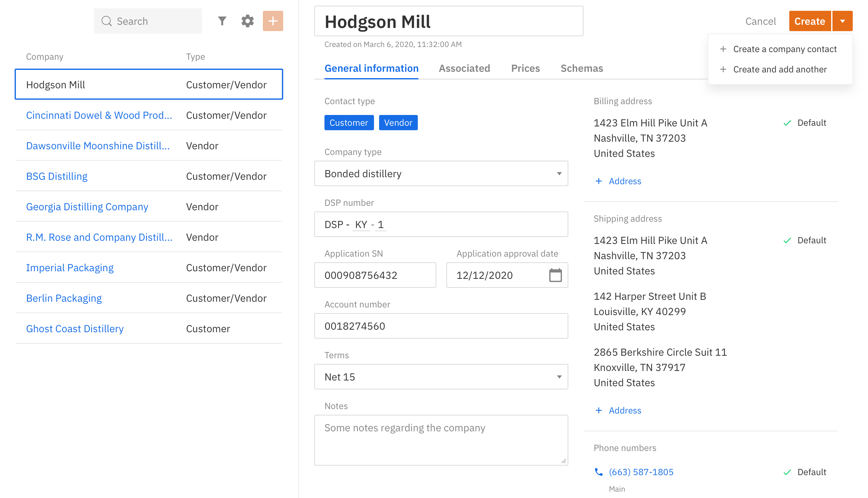The width and height of the screenshot is (868, 498).
Task: Click the Account number field
Action: pos(441,326)
